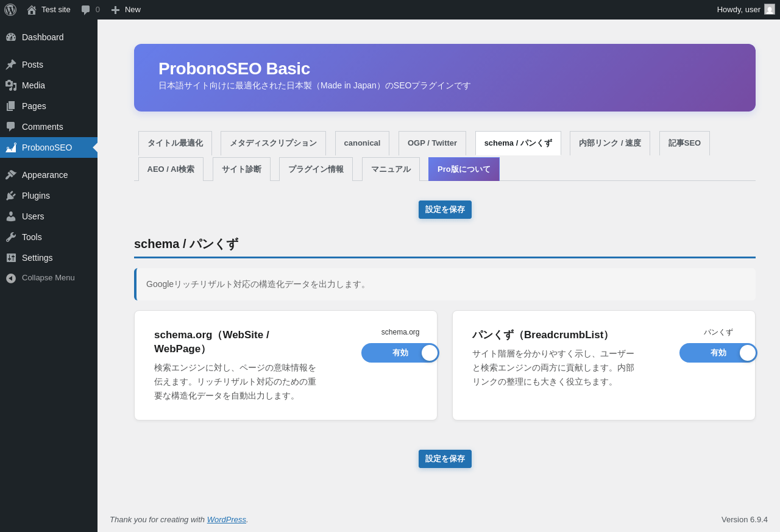Select ProbonoSEO in the sidebar
This screenshot has height=532, width=780.
pos(49,147)
